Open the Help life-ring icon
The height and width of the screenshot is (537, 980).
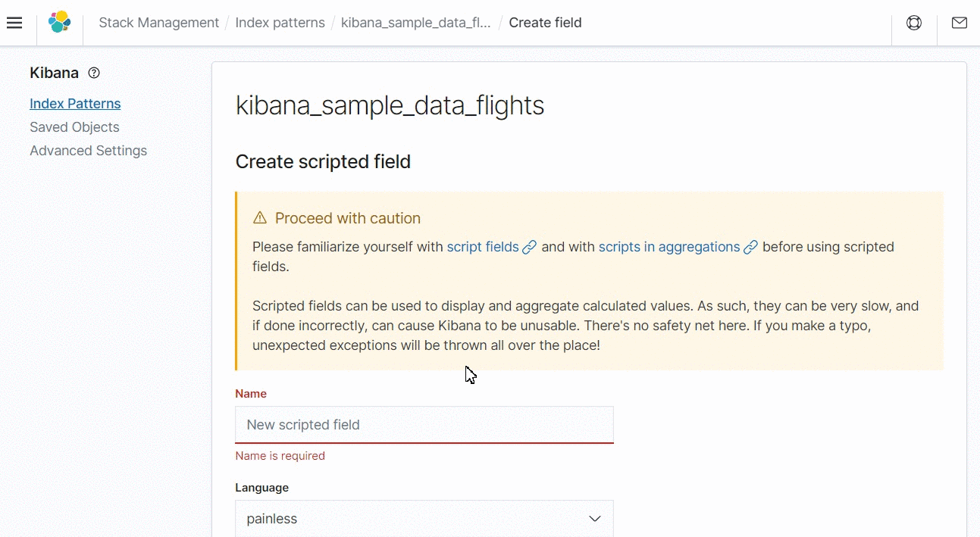(x=913, y=23)
